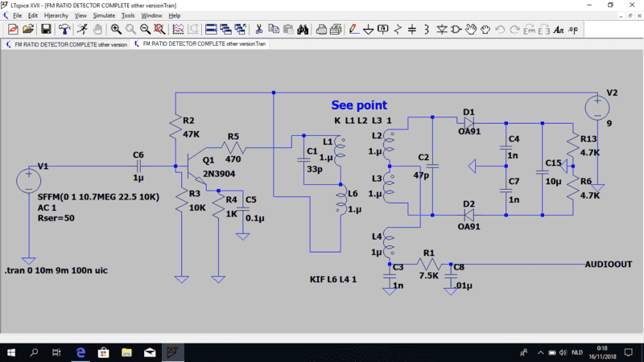
Task: Click the Text Aa tool
Action: (558, 30)
